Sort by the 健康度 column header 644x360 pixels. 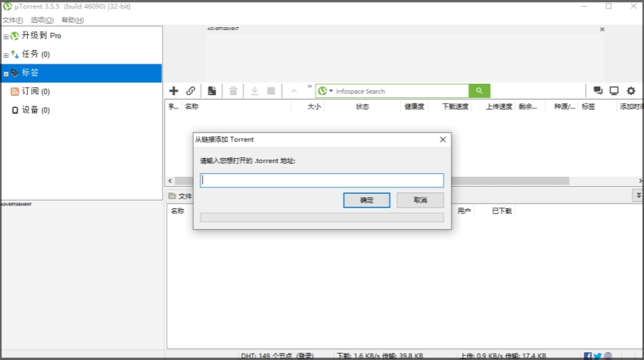pos(414,107)
